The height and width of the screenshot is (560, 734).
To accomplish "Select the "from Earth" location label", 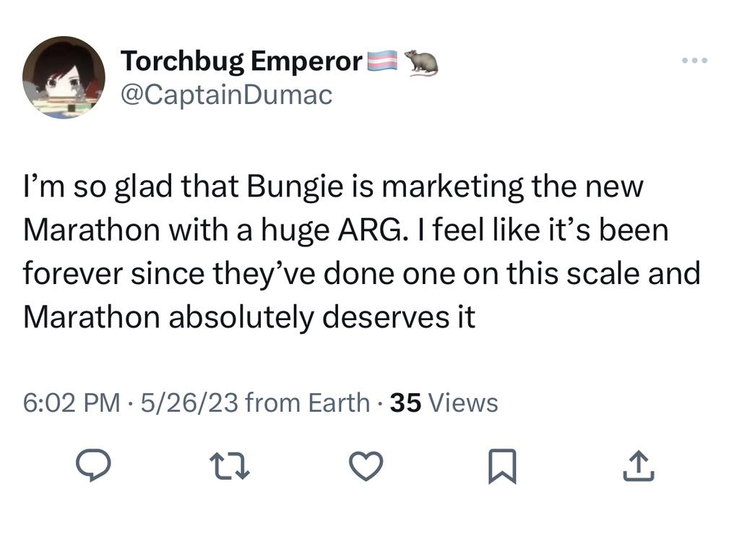I will point(308,402).
